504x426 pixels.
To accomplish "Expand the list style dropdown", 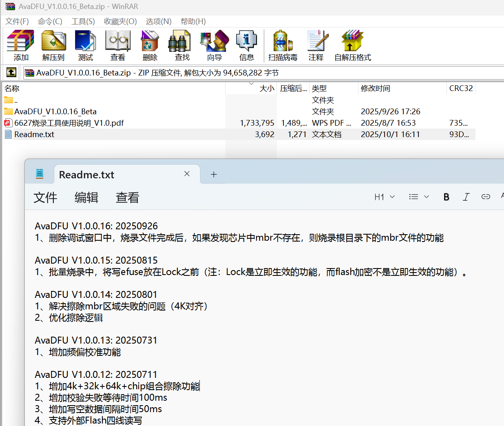I will point(419,197).
